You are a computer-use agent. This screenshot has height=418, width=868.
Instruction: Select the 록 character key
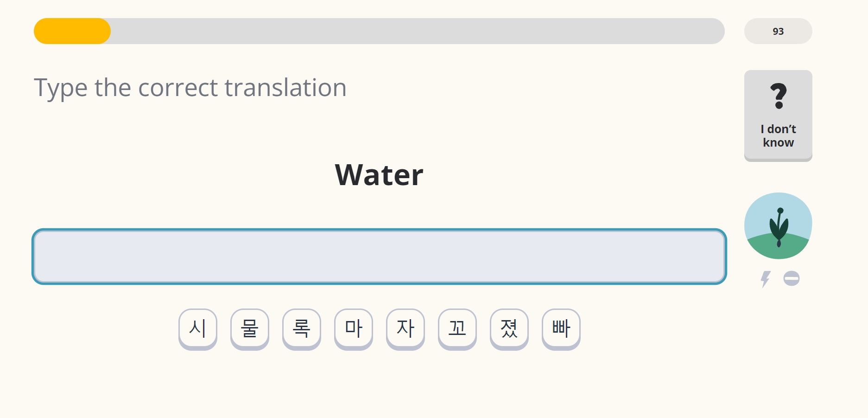pyautogui.click(x=302, y=329)
